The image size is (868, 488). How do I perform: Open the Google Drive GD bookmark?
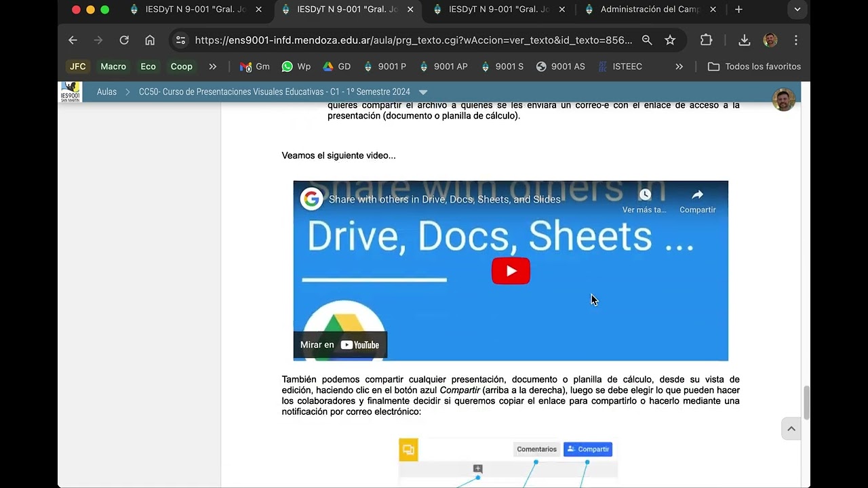337,66
